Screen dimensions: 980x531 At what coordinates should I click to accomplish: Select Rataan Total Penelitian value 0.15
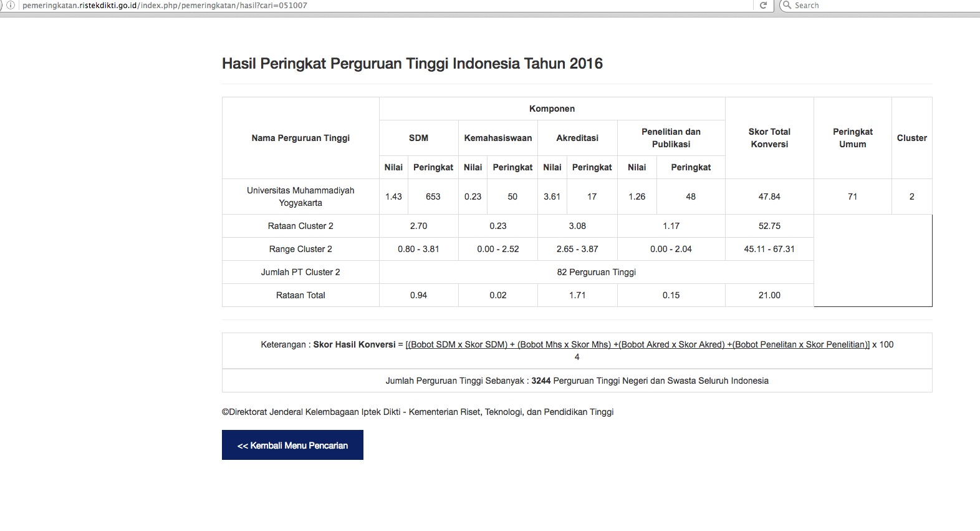click(671, 295)
